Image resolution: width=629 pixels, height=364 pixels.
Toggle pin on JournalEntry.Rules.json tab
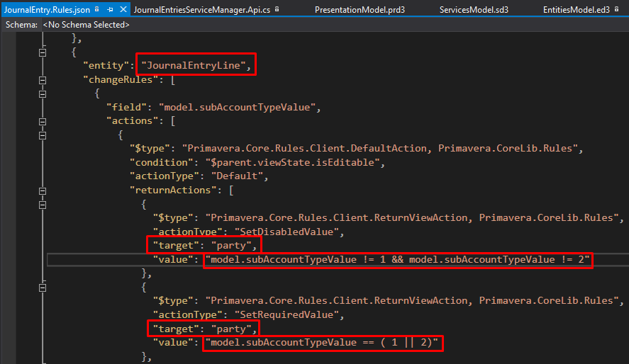coord(111,9)
